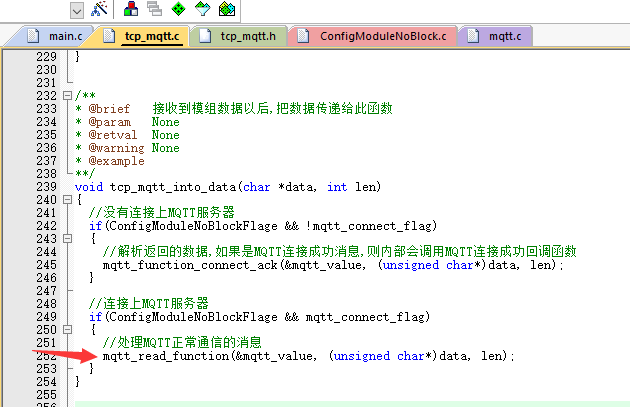Collapse function body at line 240

[x=67, y=200]
